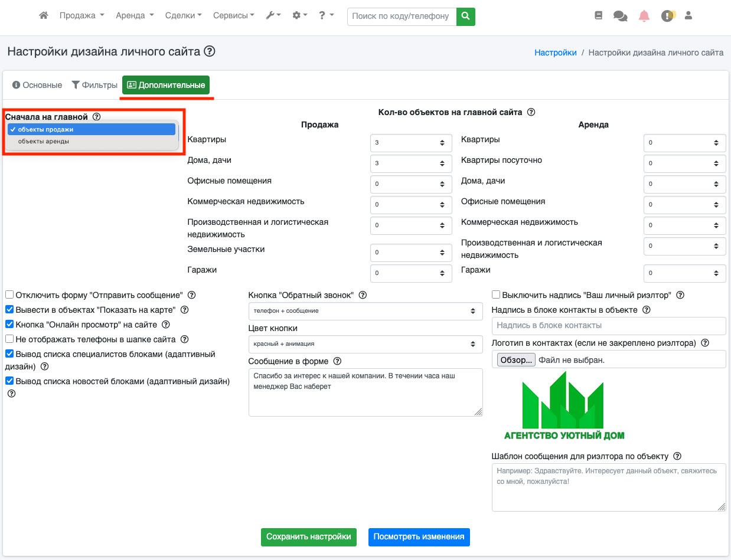This screenshot has height=560, width=731.
Task: Click the home icon in navbar
Action: coord(43,16)
